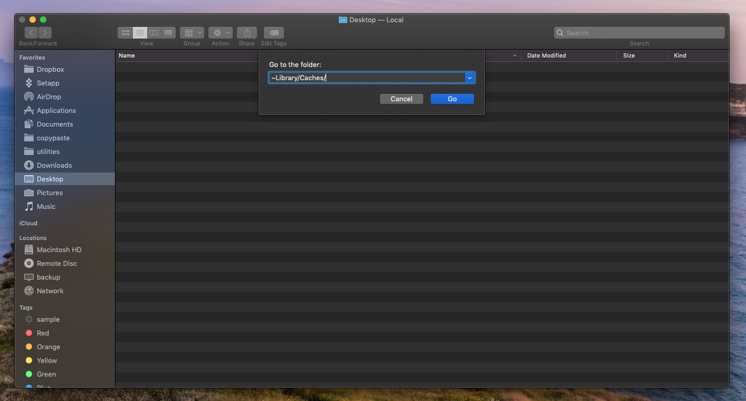Open the Group dropdown in toolbar
This screenshot has width=746, height=401.
click(192, 33)
